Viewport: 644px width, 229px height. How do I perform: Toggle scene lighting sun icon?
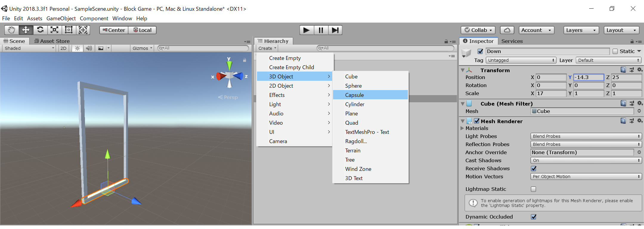[x=77, y=48]
